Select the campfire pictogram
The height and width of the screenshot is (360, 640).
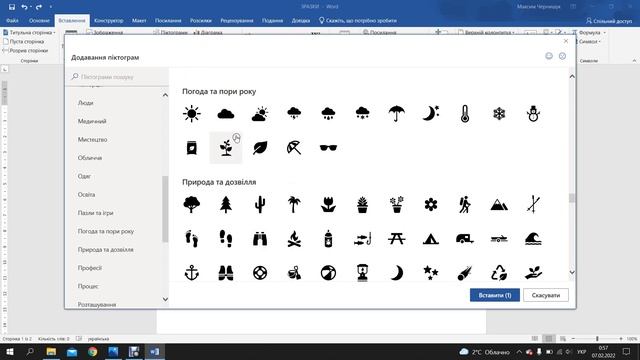point(294,239)
